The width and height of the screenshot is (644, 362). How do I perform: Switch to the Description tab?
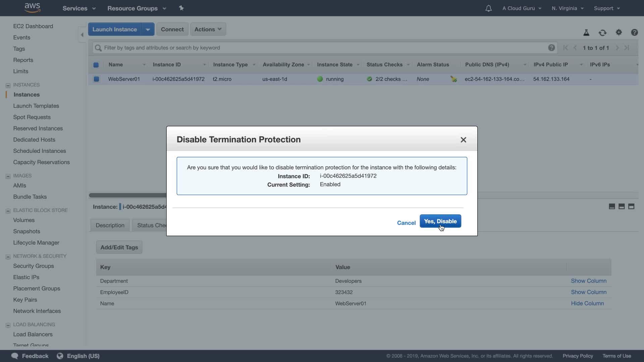point(110,225)
